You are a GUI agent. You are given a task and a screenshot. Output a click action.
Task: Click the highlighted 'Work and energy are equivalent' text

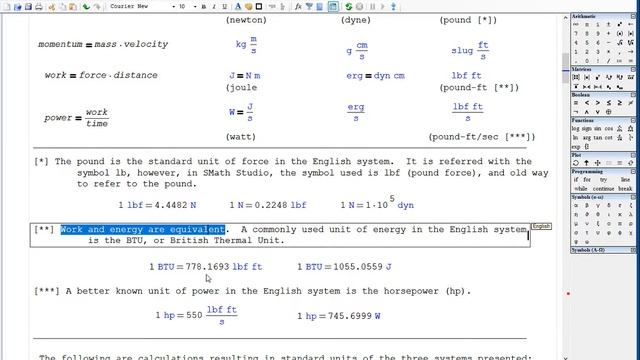142,229
